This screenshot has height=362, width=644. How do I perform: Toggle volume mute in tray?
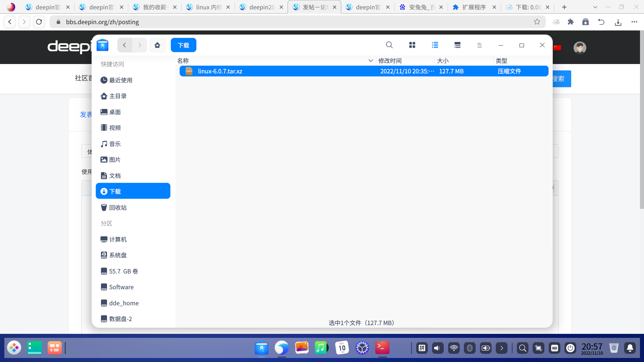437,348
